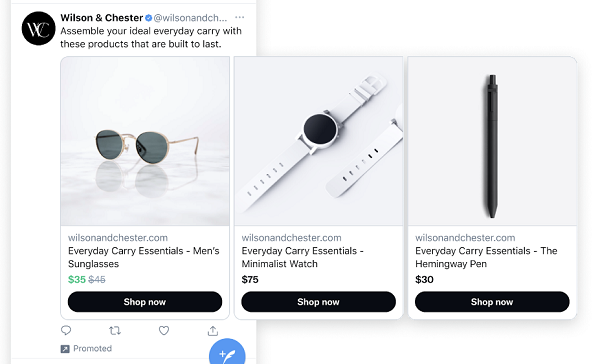
Task: Click the Wilson & Chester account name
Action: [101, 18]
